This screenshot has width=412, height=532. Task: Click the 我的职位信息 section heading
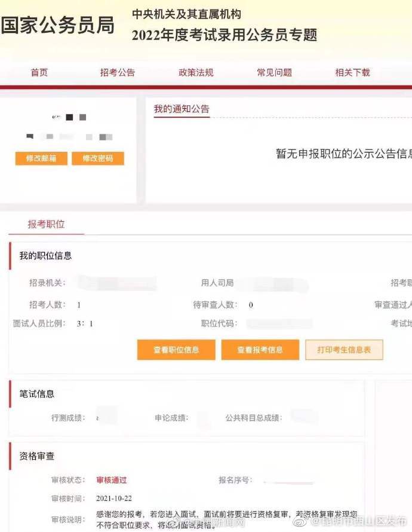(45, 255)
